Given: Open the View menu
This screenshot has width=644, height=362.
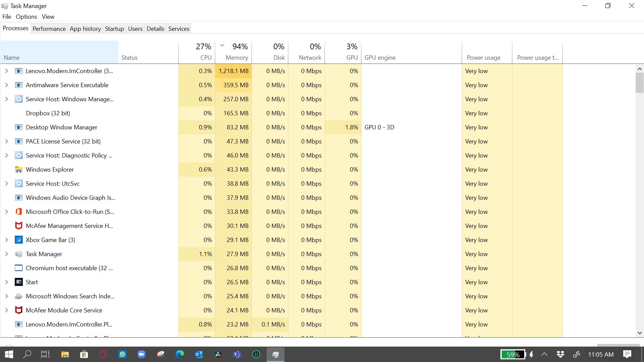Looking at the screenshot, I should pyautogui.click(x=48, y=17).
